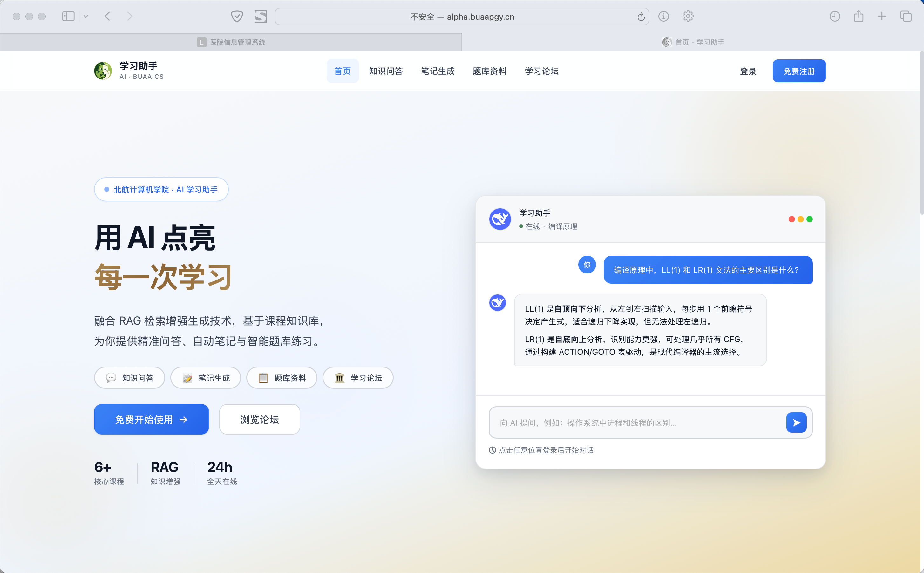Switch to 医院信息管理系统 tab

point(231,42)
